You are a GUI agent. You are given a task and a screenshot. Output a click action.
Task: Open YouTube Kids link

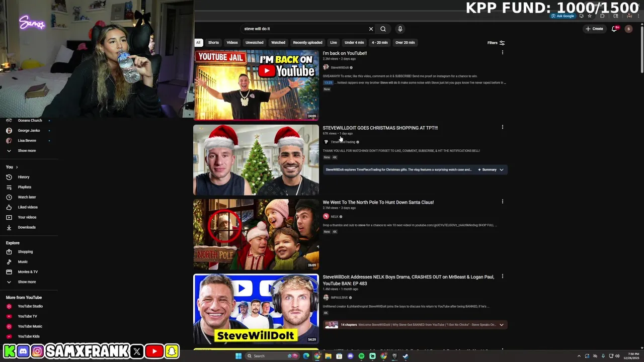(29, 336)
